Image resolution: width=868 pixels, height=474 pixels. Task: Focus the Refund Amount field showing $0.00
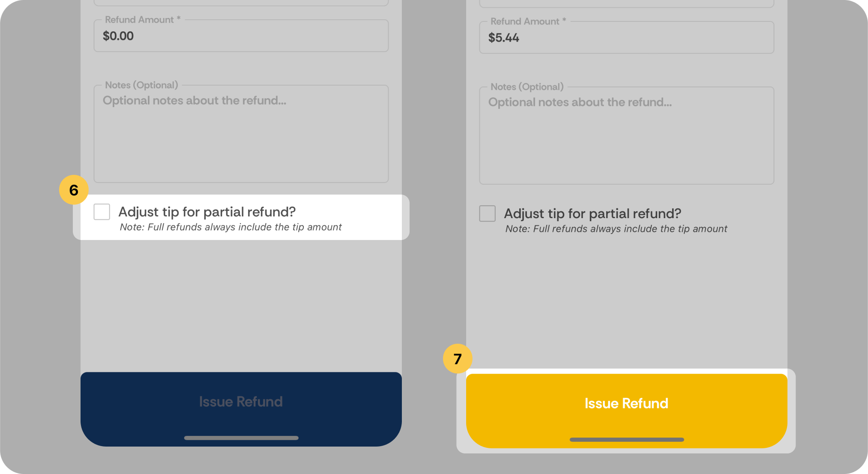pos(241,36)
